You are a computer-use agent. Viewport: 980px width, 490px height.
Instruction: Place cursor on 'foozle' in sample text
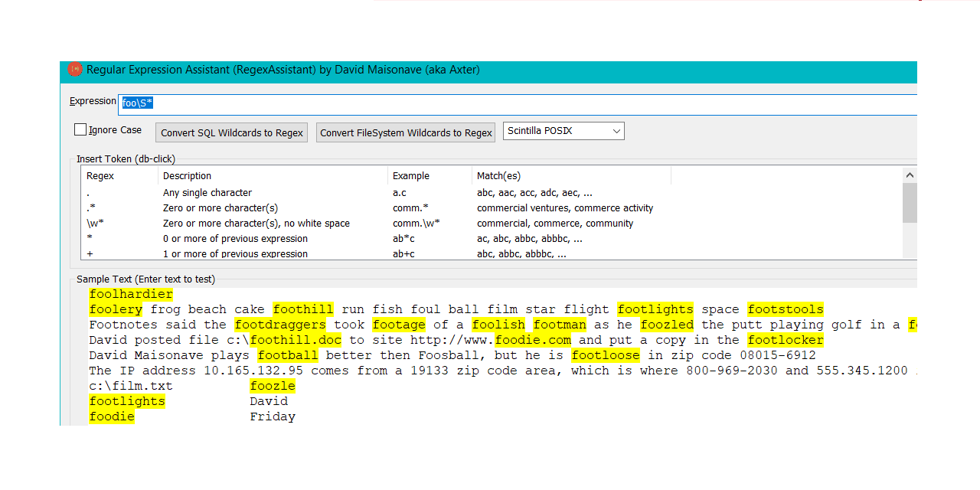[x=273, y=386]
